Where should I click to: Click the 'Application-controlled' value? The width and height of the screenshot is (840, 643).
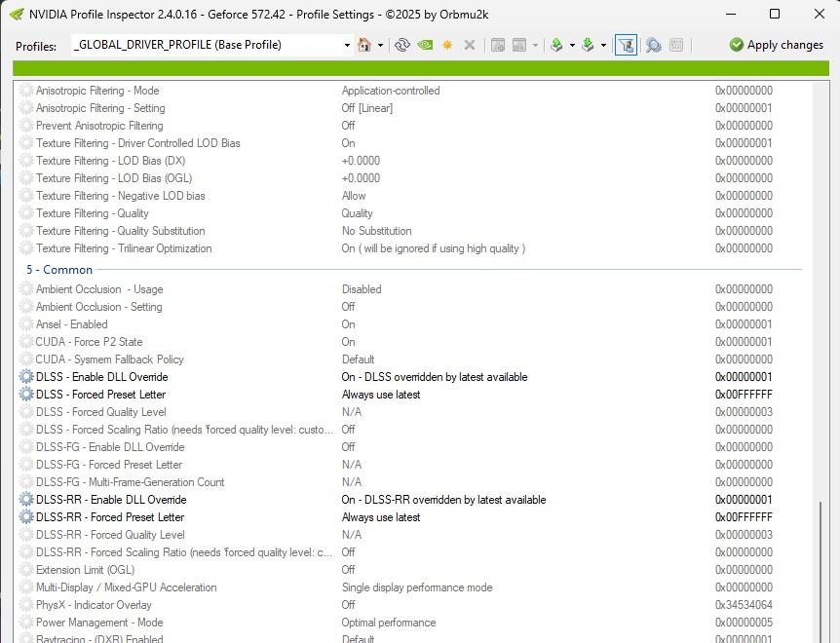click(391, 91)
